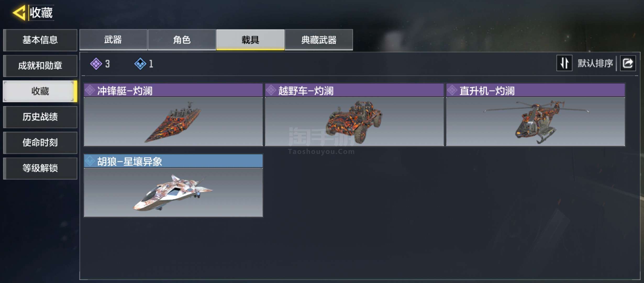644x283 pixels.
Task: Click rarity icon on 直升机-灼澜 card
Action: click(452, 90)
